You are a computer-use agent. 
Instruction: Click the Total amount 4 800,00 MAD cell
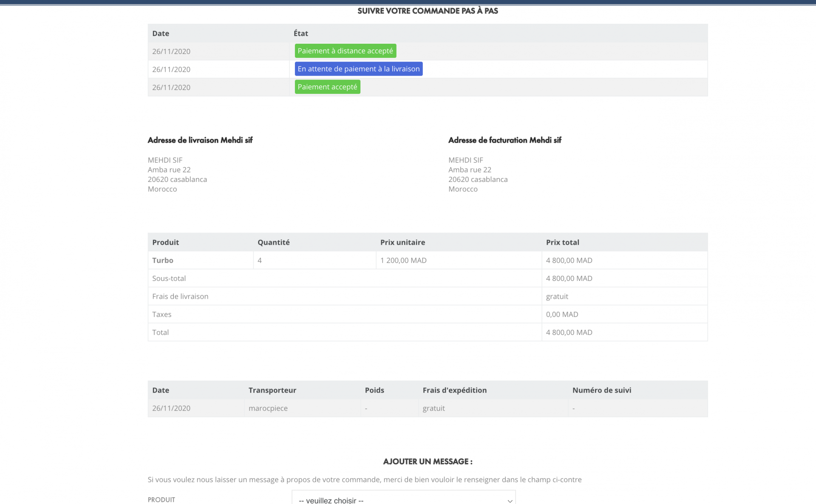point(624,332)
